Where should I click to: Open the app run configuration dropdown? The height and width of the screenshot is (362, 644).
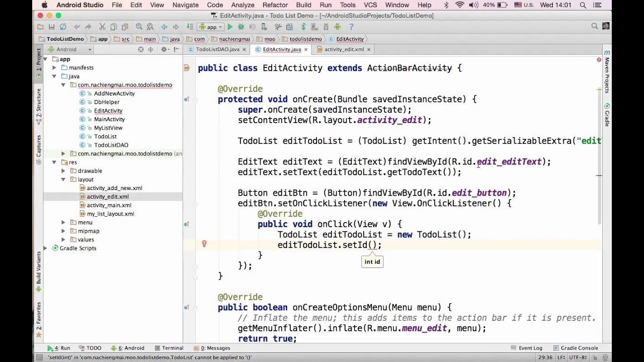pyautogui.click(x=211, y=27)
